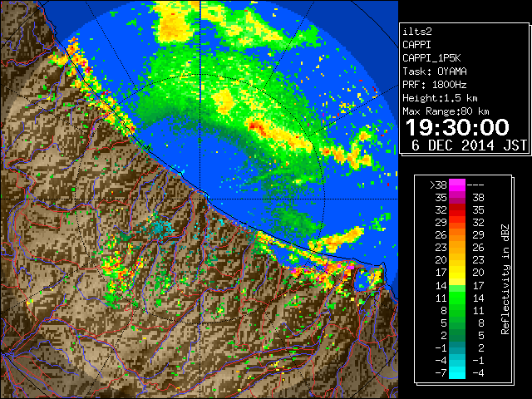This screenshot has height=399, width=532.
Task: Click the 19:30:00 timestamp
Action: 457,127
